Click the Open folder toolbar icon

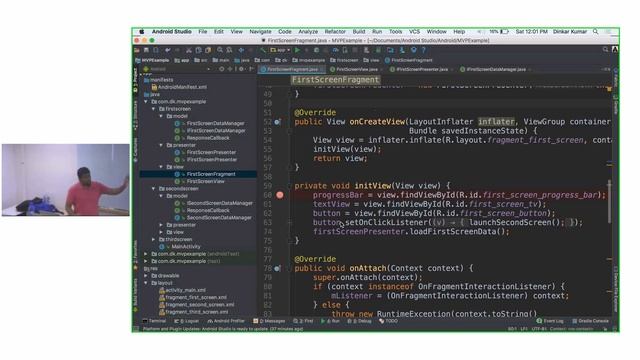[137, 50]
